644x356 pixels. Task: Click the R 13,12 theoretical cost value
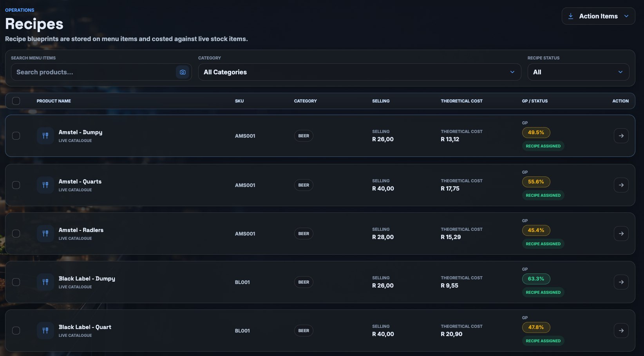(x=450, y=139)
